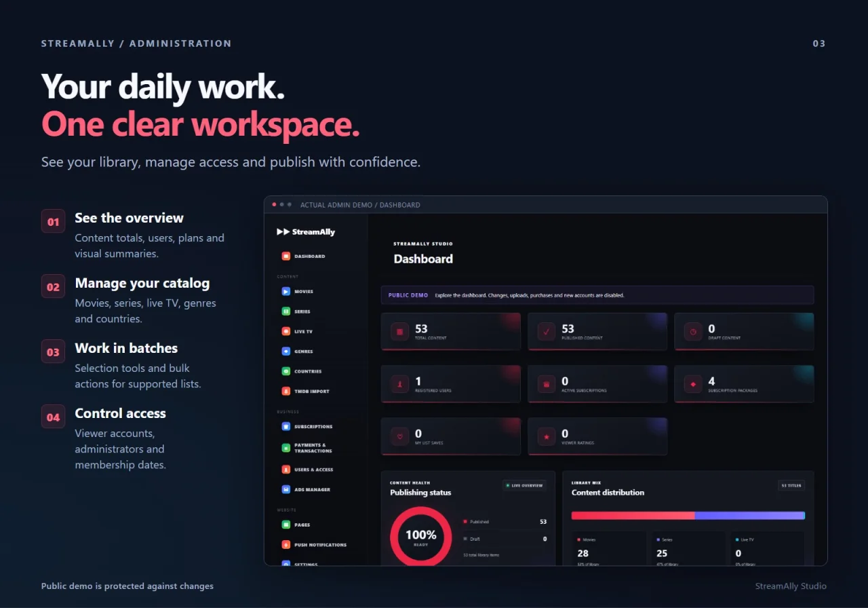Select the Users & Access icon

click(286, 470)
